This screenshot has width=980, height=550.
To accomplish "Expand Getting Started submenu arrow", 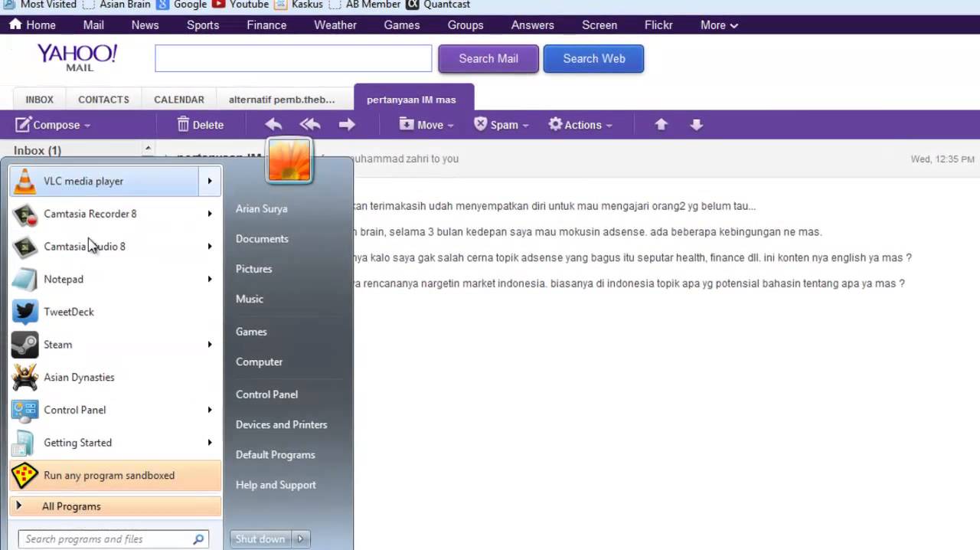I will (210, 443).
